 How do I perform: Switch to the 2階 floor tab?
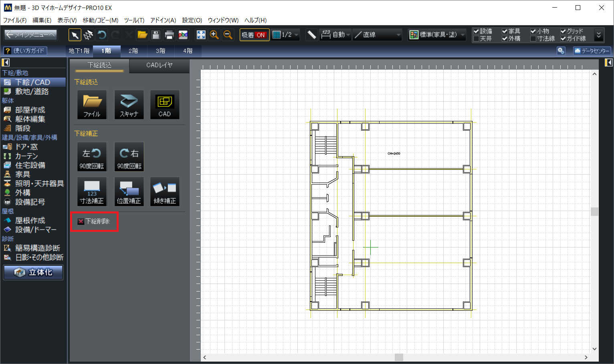click(133, 51)
